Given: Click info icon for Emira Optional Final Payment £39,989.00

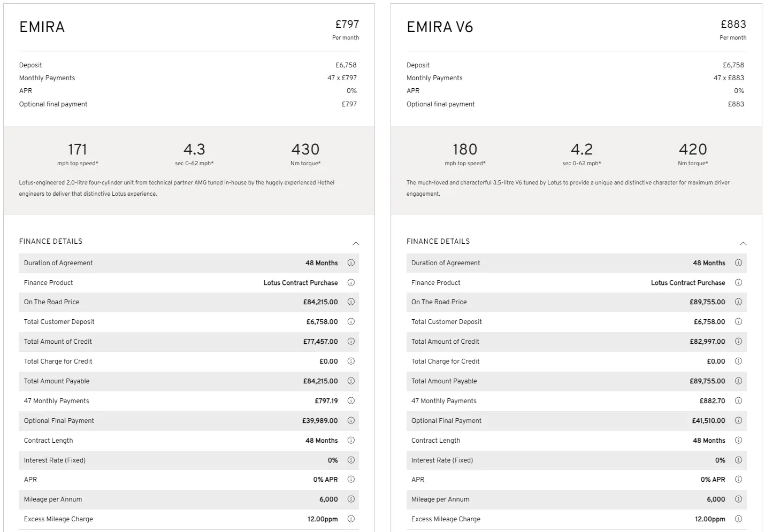Looking at the screenshot, I should tap(351, 420).
